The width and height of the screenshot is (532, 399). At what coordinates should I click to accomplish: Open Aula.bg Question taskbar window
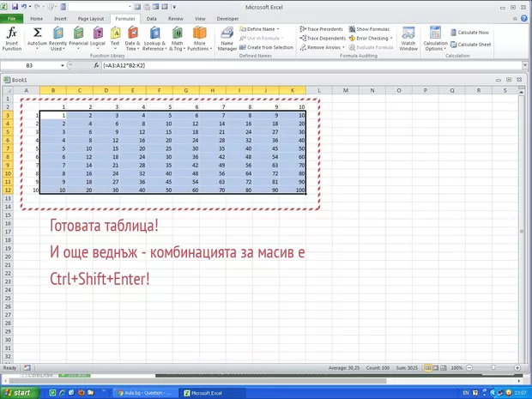(143, 393)
